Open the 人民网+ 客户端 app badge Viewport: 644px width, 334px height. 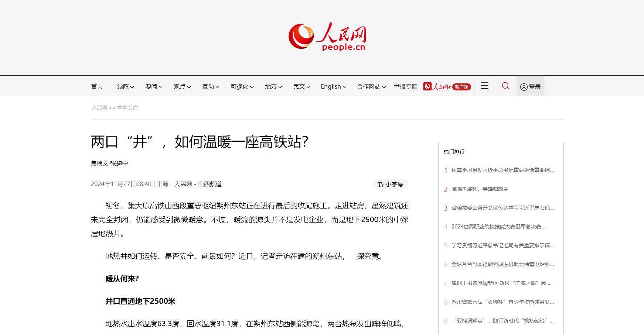pos(447,86)
